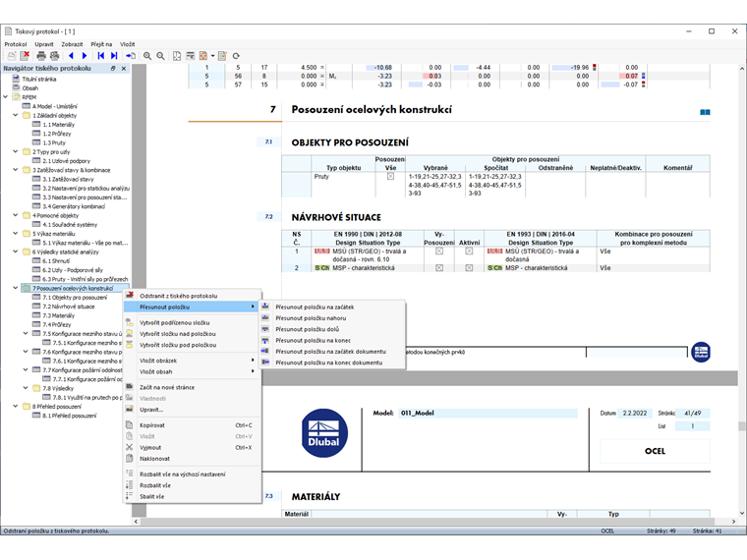Choose Vytvořit složku nad položkou
The width and height of the screenshot is (747, 560).
(x=193, y=334)
